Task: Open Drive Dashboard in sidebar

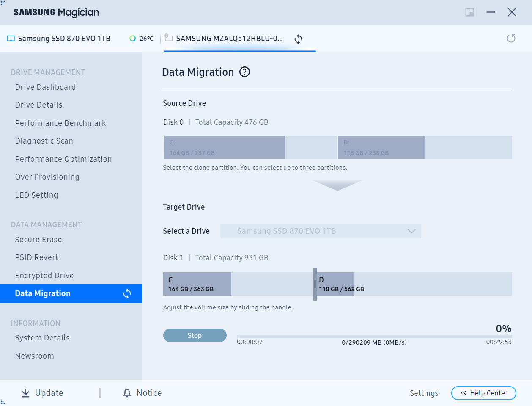Action: (x=45, y=87)
